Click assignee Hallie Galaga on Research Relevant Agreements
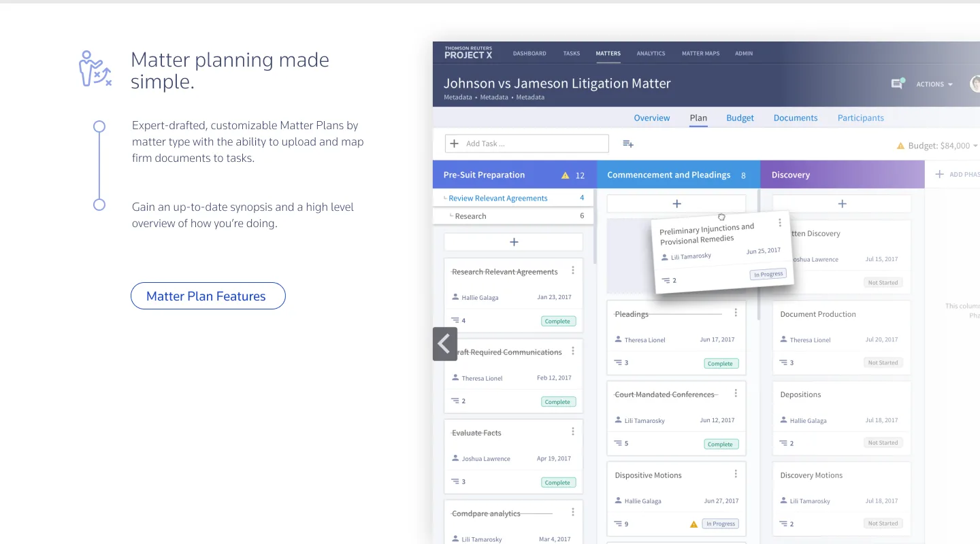Image resolution: width=980 pixels, height=544 pixels. pyautogui.click(x=475, y=297)
